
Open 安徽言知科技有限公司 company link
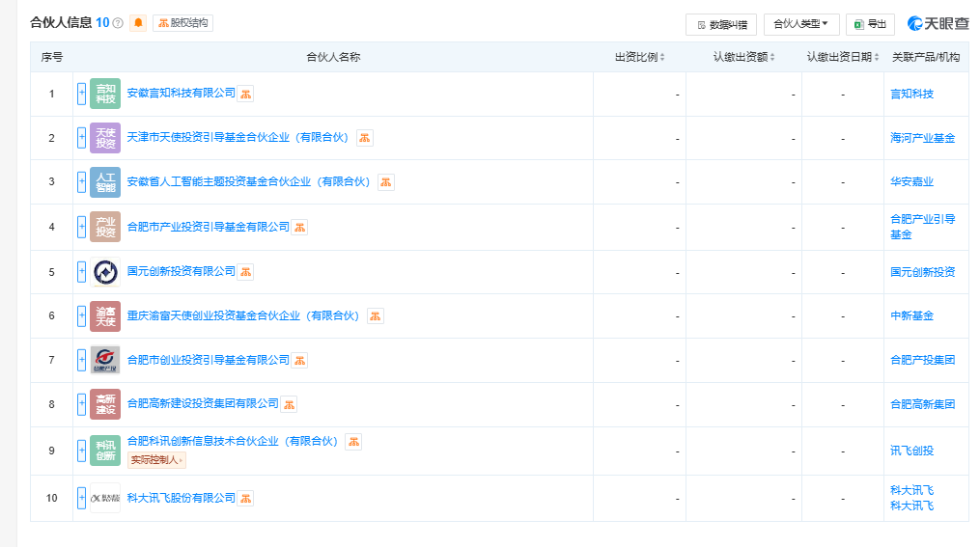point(181,93)
